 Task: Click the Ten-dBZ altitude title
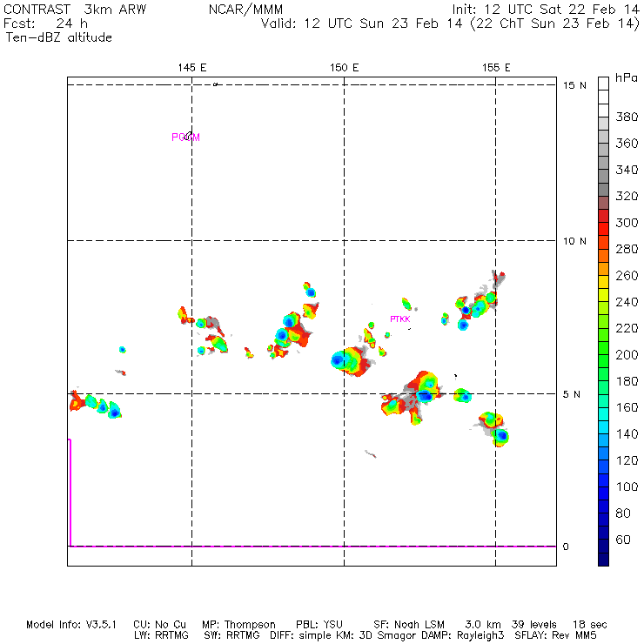pyautogui.click(x=57, y=37)
